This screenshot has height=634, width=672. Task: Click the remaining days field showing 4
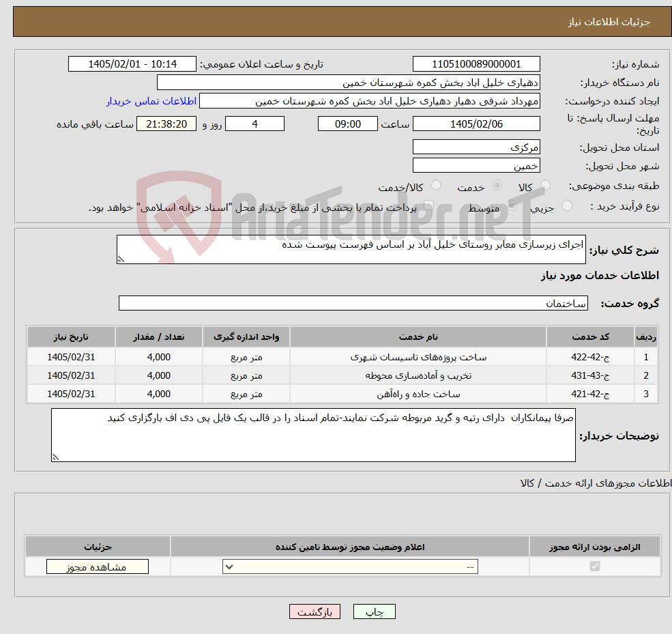pos(254,124)
